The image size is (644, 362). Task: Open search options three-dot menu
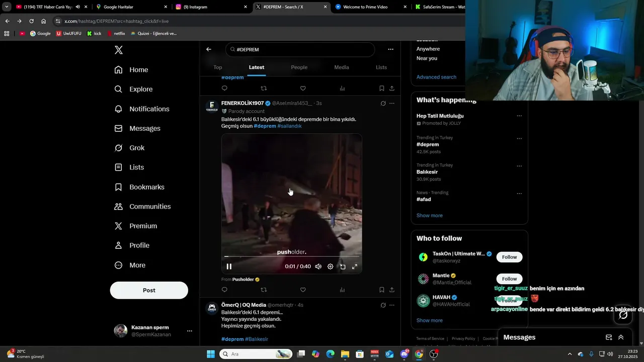[390, 49]
